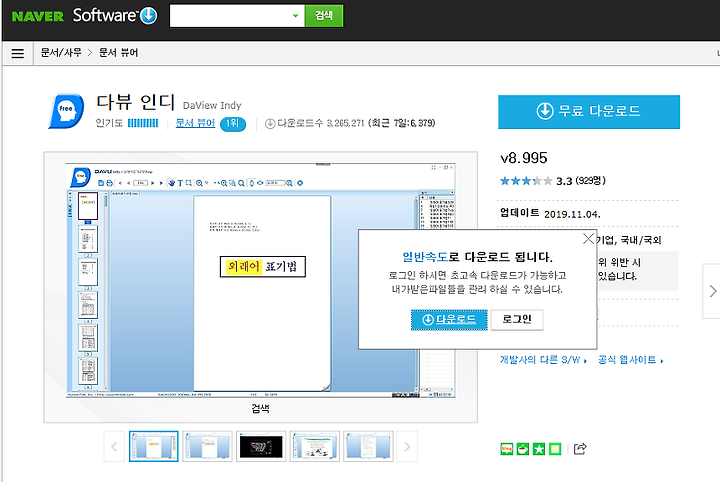The width and height of the screenshot is (720, 482).
Task: Open the search box dropdown arrow
Action: [x=295, y=16]
